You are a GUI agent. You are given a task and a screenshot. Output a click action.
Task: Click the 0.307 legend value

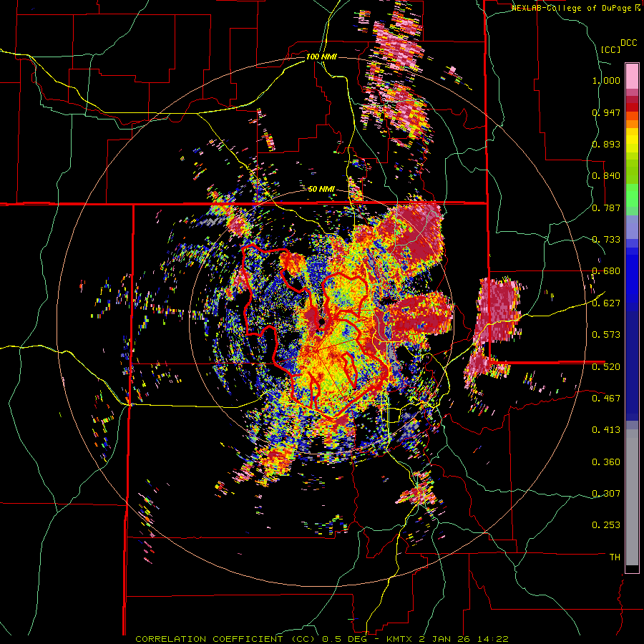[606, 494]
